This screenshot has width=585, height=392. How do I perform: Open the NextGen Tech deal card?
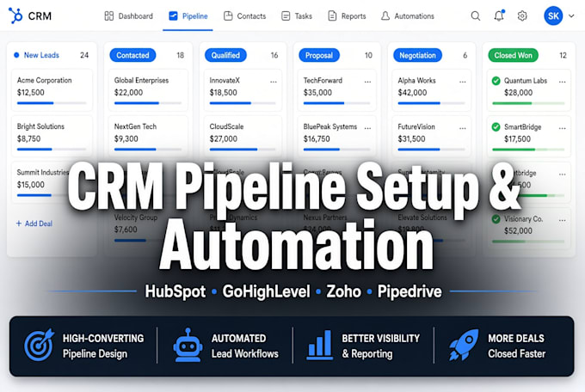[x=148, y=136]
